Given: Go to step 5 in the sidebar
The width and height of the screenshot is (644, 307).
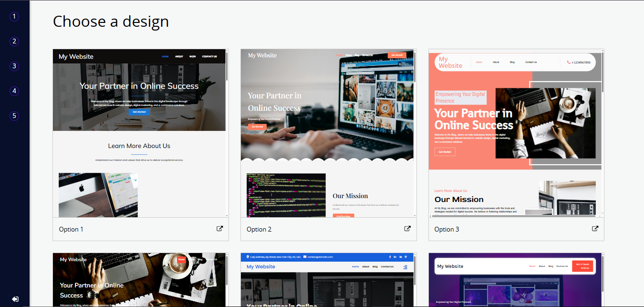Looking at the screenshot, I should (14, 115).
